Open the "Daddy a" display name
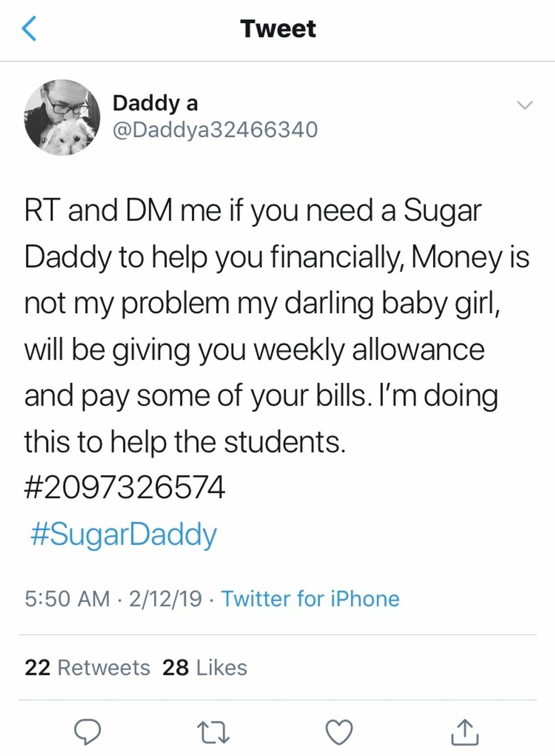The image size is (555, 756). pos(155,103)
